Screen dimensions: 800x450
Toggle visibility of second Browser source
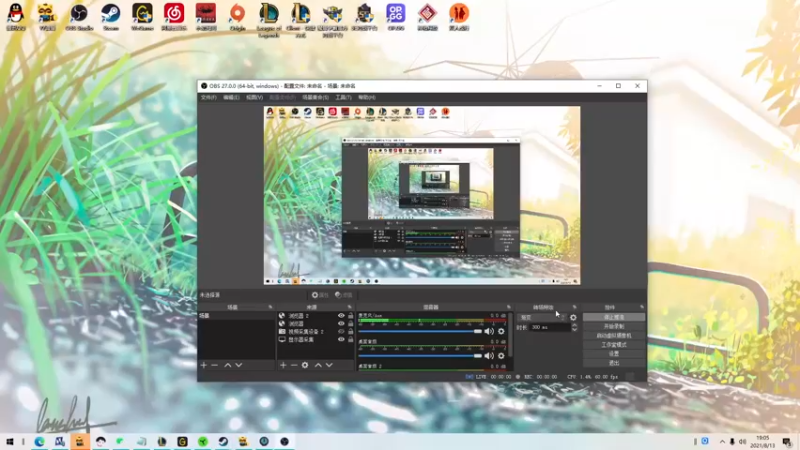pyautogui.click(x=341, y=323)
